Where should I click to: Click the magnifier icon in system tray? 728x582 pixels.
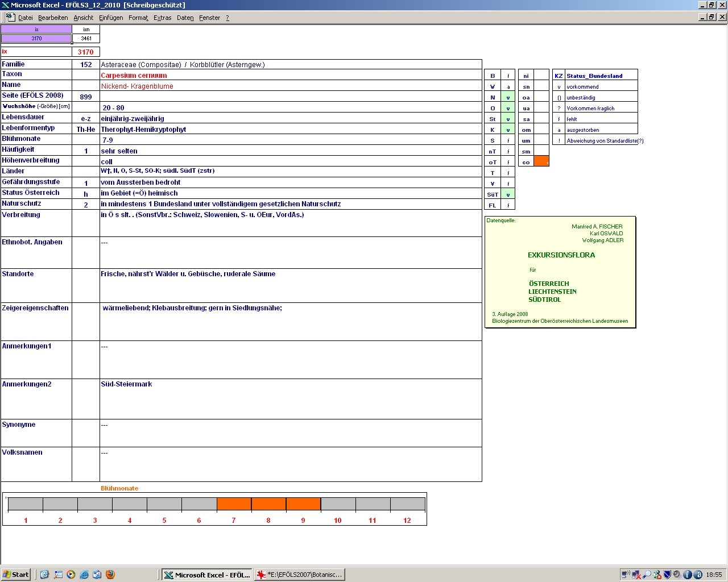click(647, 575)
